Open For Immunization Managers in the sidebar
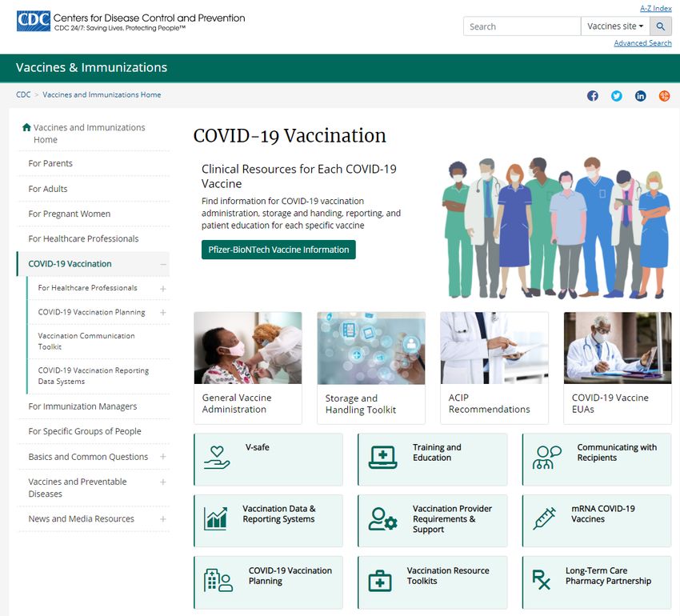The image size is (680, 616). tap(82, 406)
